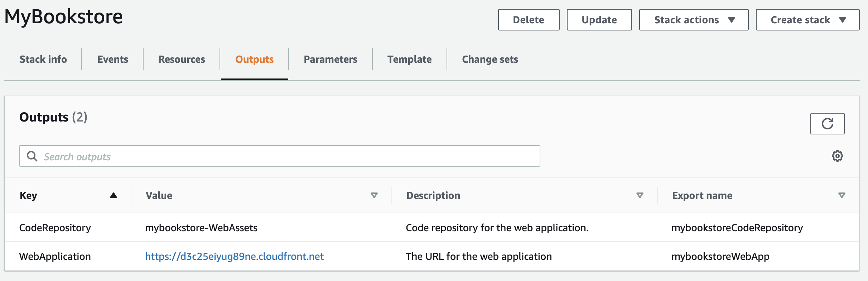Sort by Description column arrow
The width and height of the screenshot is (868, 281).
point(640,195)
